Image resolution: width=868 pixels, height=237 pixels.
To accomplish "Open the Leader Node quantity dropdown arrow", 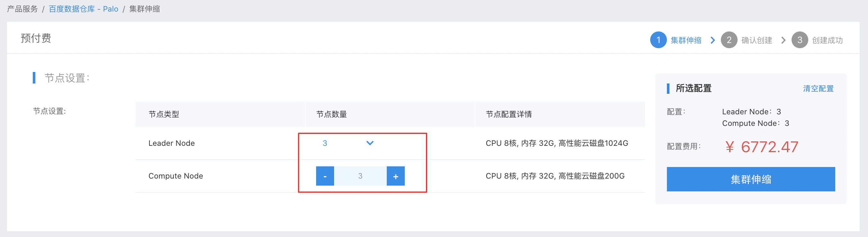I will (x=370, y=143).
